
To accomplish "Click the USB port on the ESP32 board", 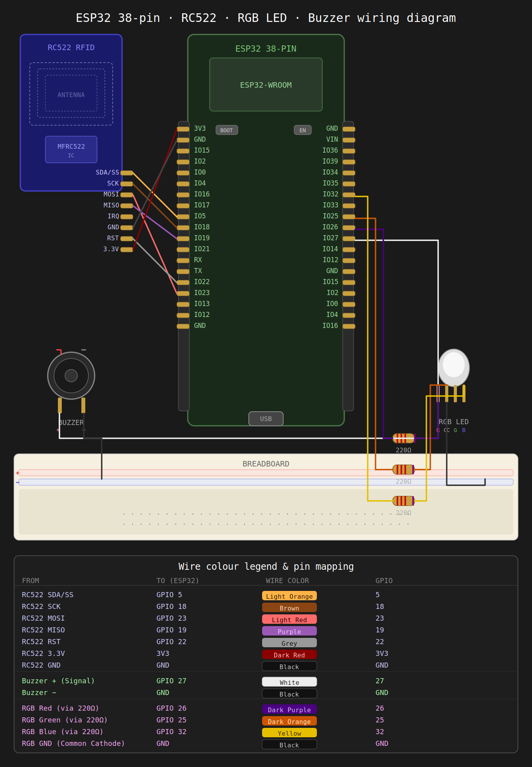I will (x=266, y=419).
